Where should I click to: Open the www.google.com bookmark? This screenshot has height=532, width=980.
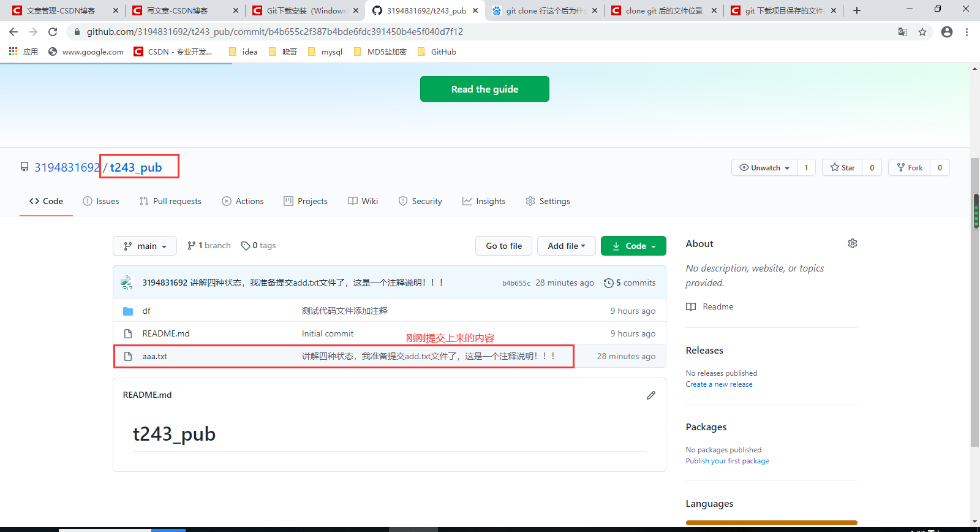[x=86, y=51]
